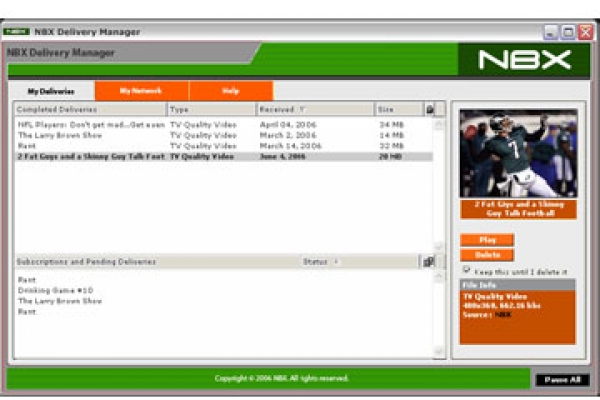
Task: Click the small NBX icon in title bar
Action: click(16, 31)
